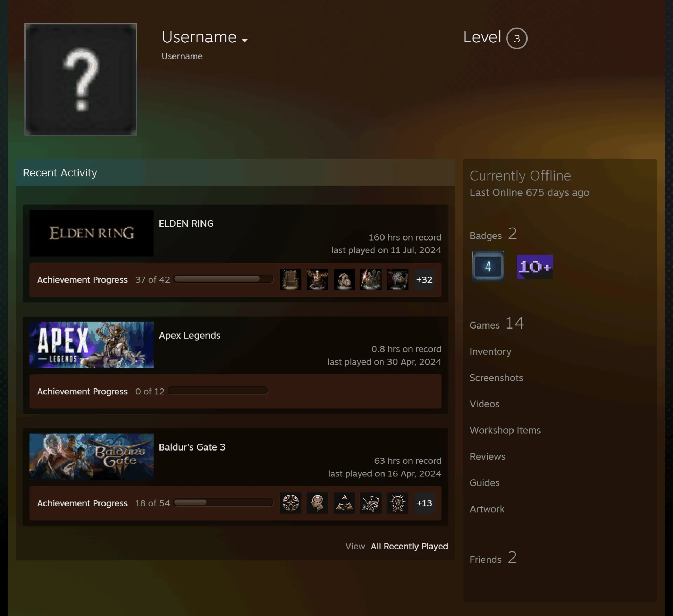Open the Friends 2 list

[x=493, y=557]
